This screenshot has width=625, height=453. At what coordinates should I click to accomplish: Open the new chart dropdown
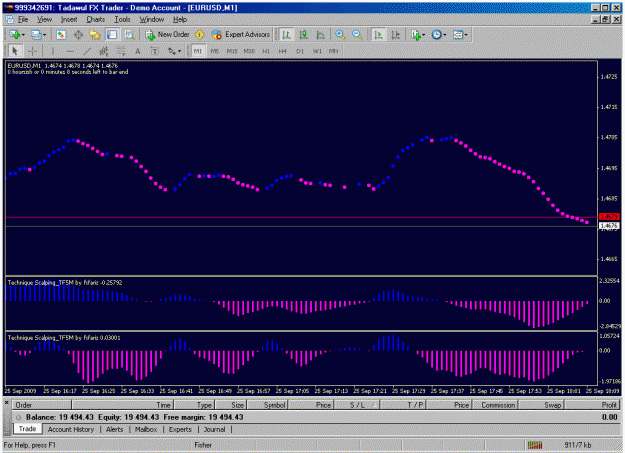pyautogui.click(x=17, y=35)
